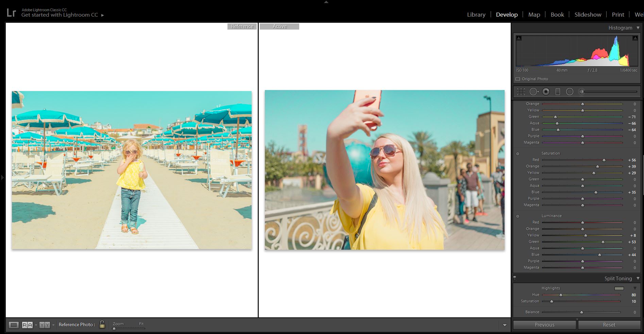Click the Luminance Blue slider handle
The width and height of the screenshot is (644, 334).
[x=599, y=254]
